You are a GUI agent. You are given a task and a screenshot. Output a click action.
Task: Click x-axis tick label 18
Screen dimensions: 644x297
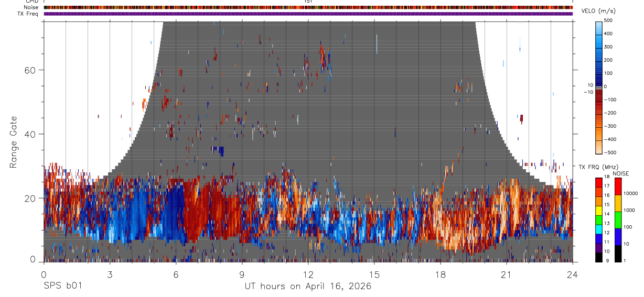pos(441,274)
